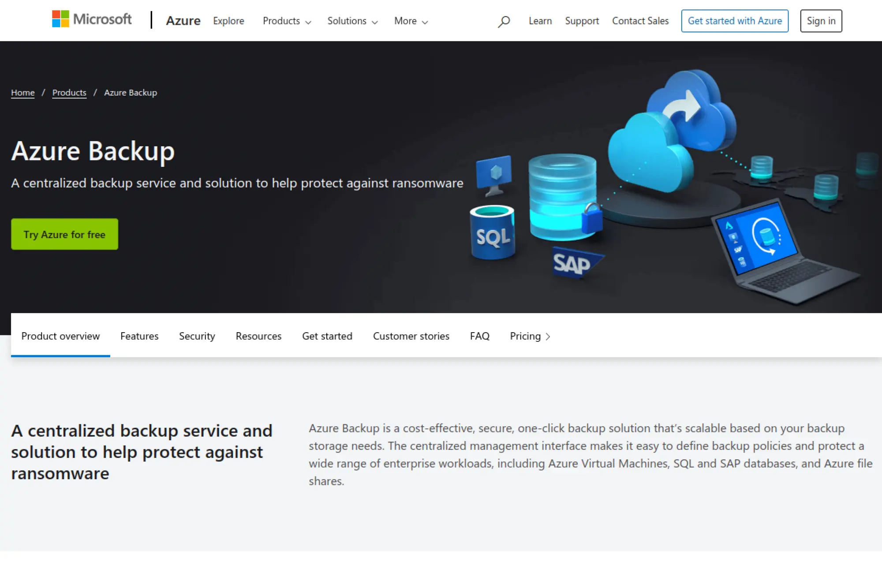
Task: Navigate to Products via breadcrumb
Action: tap(69, 93)
